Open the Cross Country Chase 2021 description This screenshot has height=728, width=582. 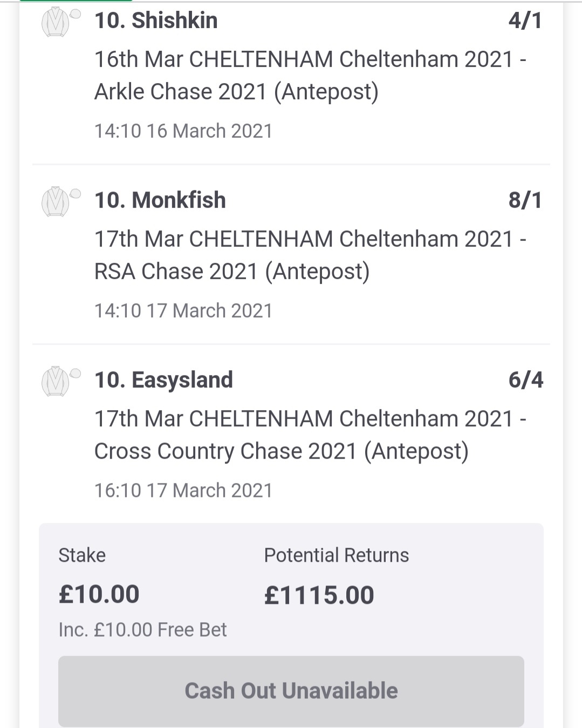[x=310, y=434]
